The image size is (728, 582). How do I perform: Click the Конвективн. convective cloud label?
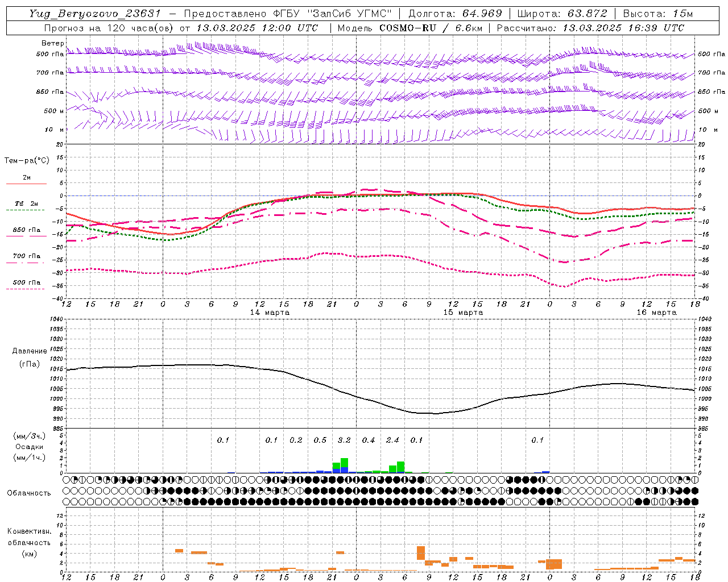tap(29, 531)
